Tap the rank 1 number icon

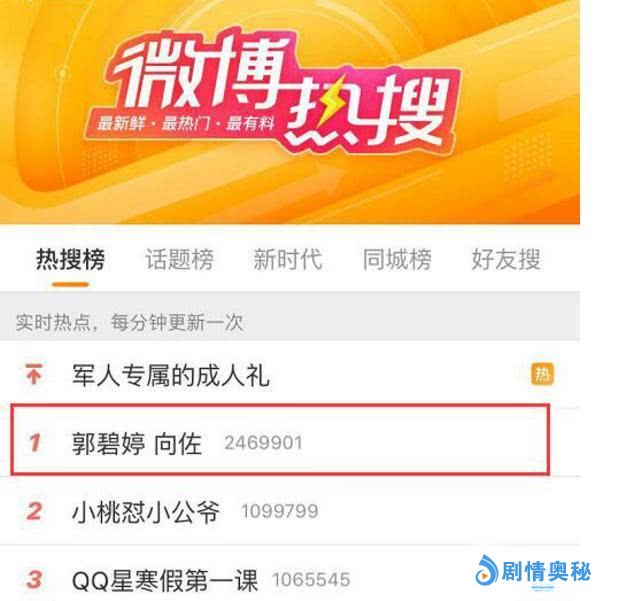35,442
